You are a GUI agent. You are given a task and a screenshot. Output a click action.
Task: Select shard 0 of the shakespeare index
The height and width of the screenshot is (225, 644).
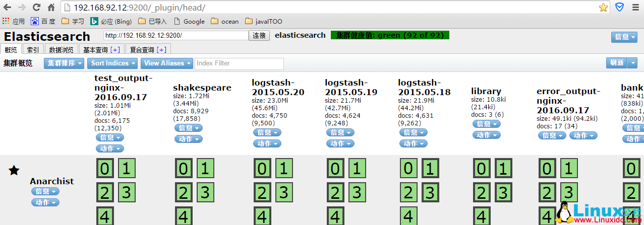(x=183, y=168)
